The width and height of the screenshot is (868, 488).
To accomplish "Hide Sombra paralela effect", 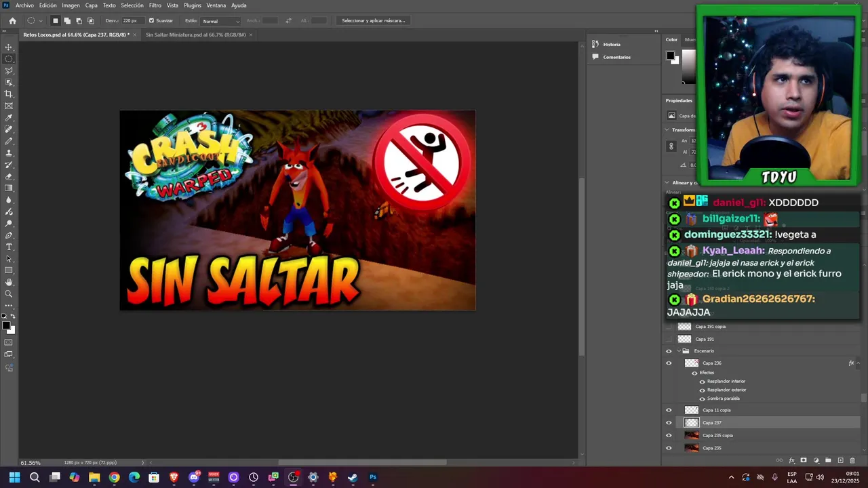I will pos(702,399).
